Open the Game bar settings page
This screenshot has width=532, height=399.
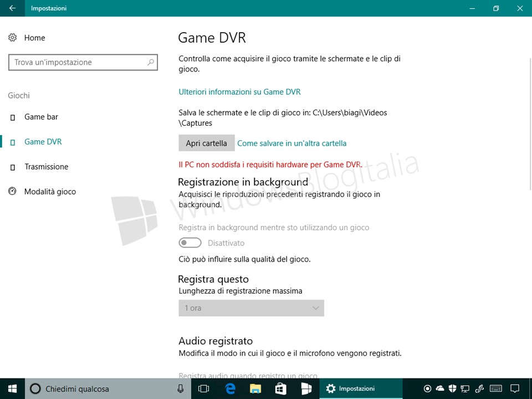click(41, 117)
